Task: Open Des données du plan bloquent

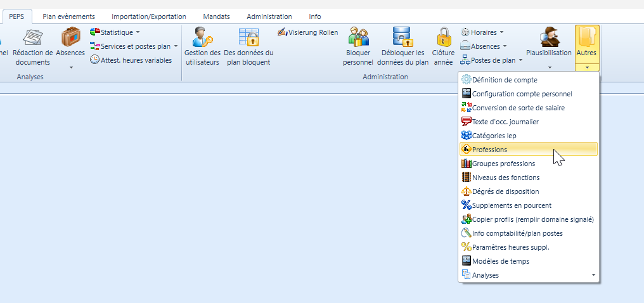Action: coord(248,37)
